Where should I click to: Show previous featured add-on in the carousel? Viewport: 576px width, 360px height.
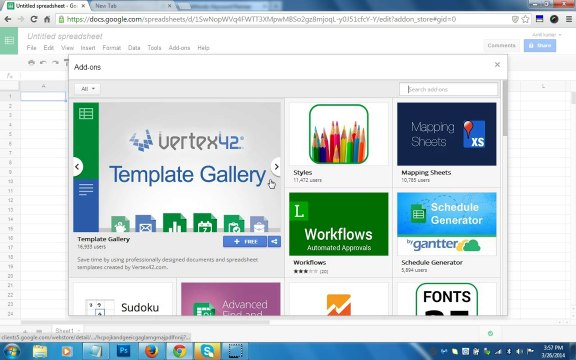[x=77, y=167]
